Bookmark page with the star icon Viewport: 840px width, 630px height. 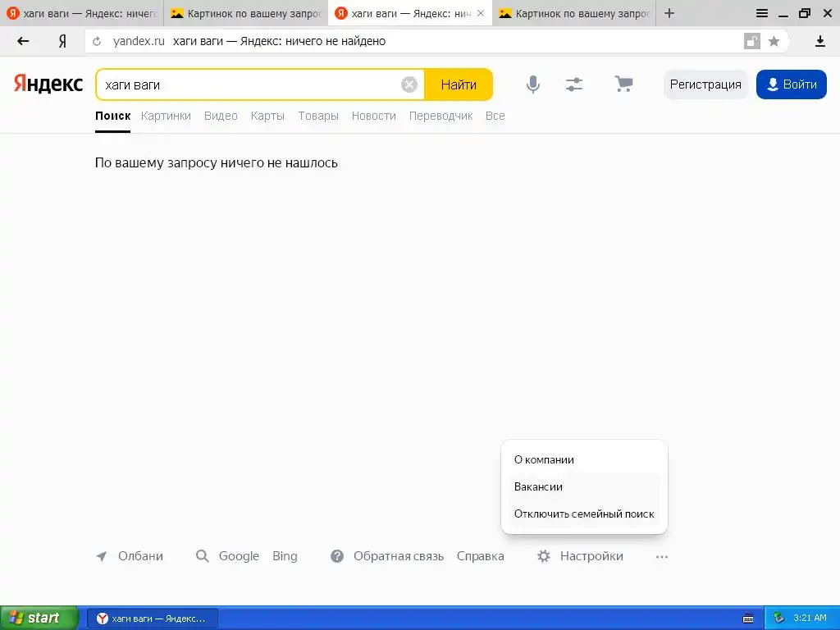coord(774,41)
